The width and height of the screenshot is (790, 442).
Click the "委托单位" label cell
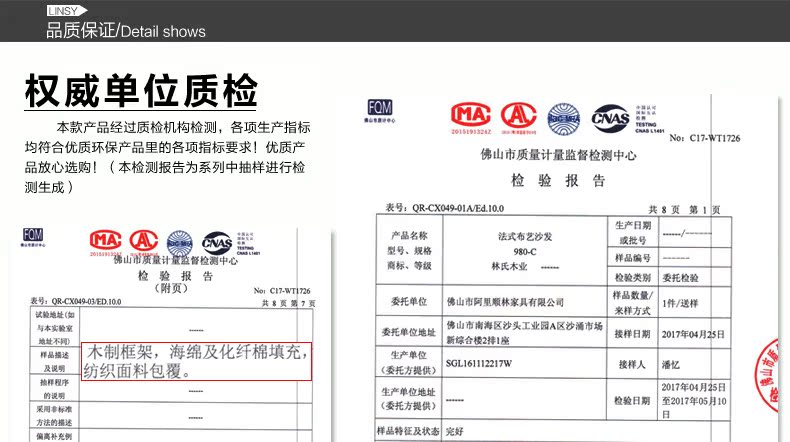[409, 301]
